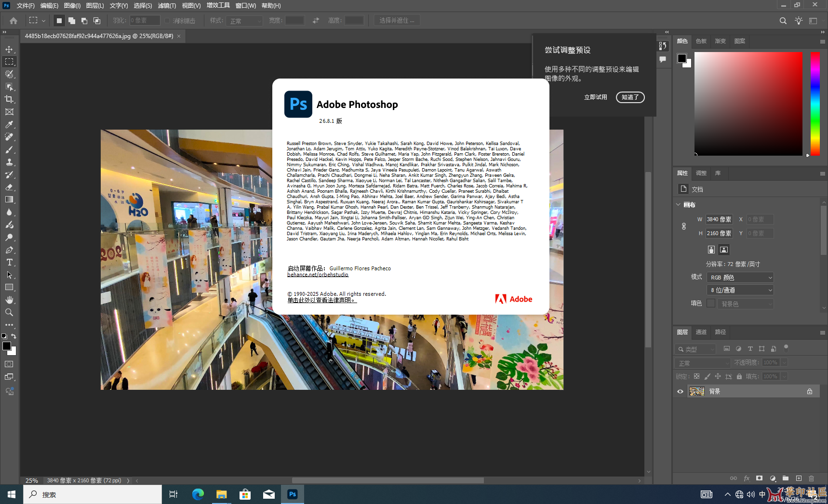Viewport: 828px width, 504px height.
Task: Toggle the width-height link constraint icon
Action: click(x=683, y=226)
